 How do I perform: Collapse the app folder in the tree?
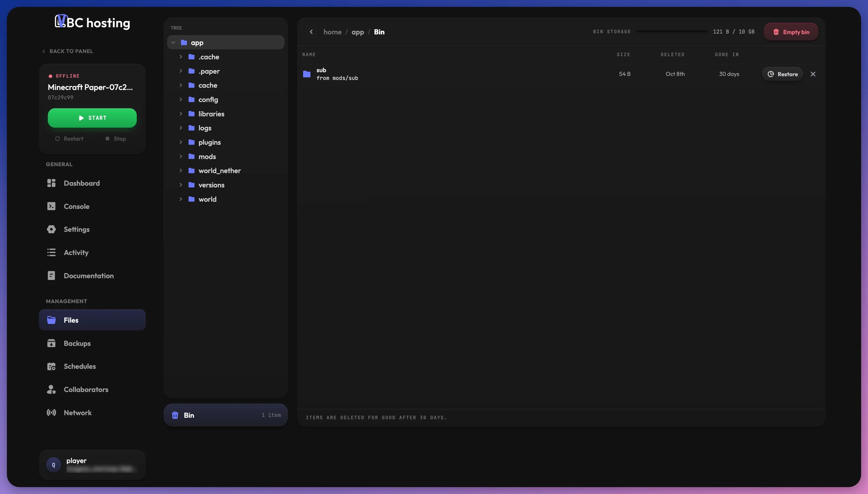[173, 42]
